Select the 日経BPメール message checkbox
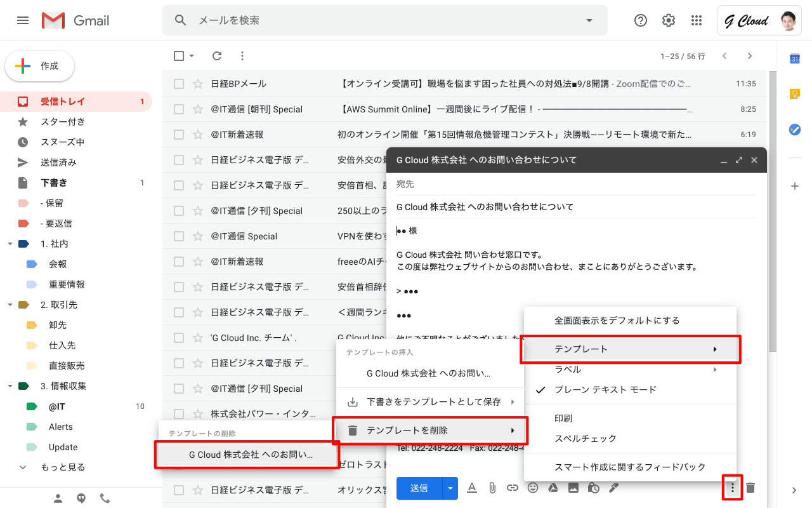This screenshot has height=508, width=812. click(x=179, y=84)
